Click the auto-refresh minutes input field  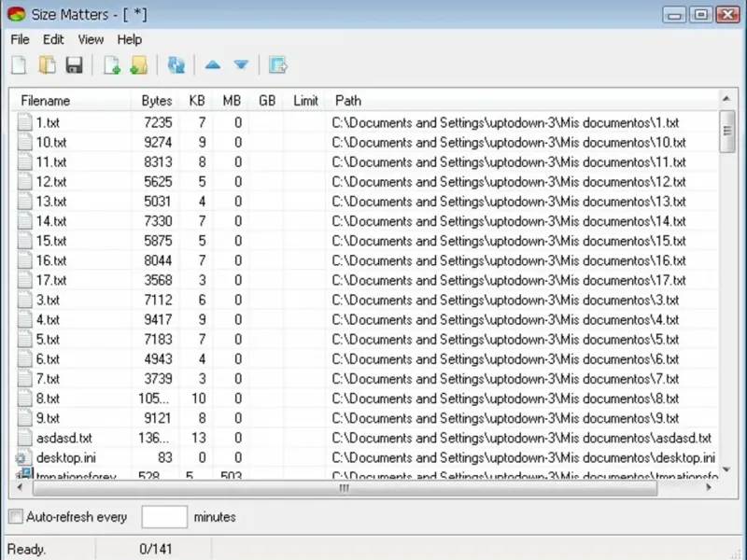coord(164,517)
